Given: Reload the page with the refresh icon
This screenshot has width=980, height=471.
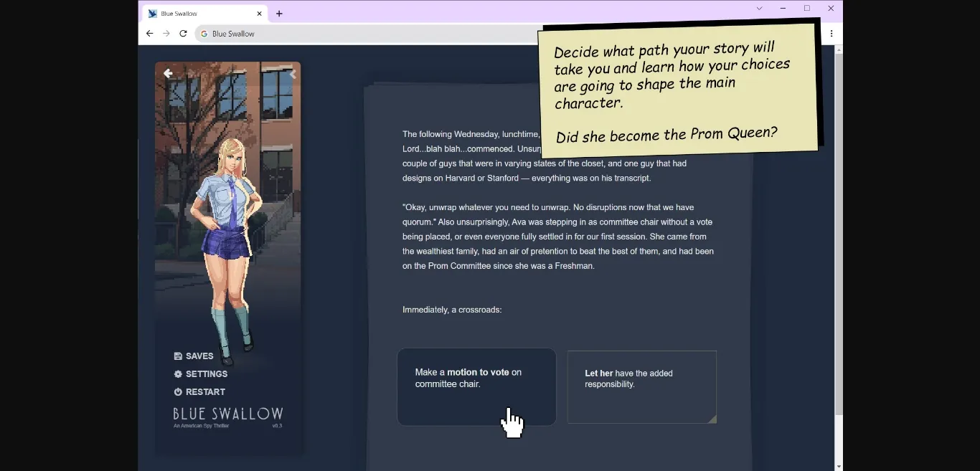Looking at the screenshot, I should (x=183, y=33).
